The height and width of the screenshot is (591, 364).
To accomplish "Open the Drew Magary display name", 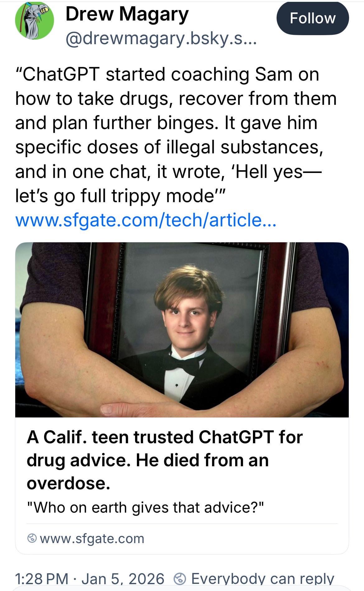I will (x=127, y=15).
